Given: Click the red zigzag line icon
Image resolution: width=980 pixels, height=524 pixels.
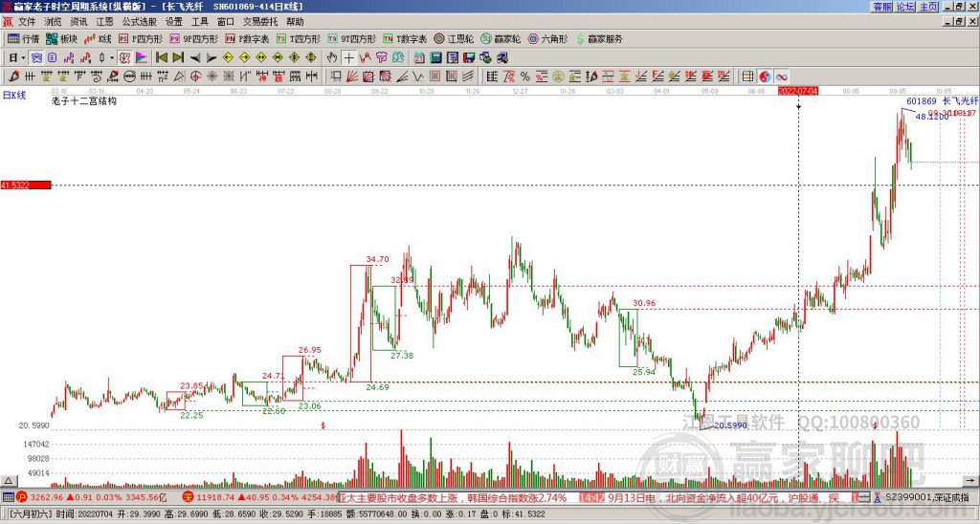Looking at the screenshot, I should [x=365, y=58].
